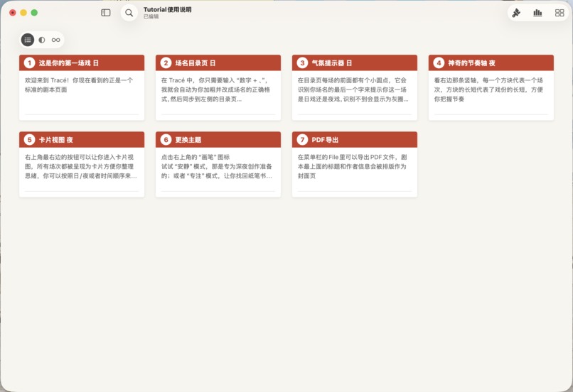Click number badge 4 on 神奇的节奏轴 card
Viewport: 573px width, 392px height.
pyautogui.click(x=439, y=62)
